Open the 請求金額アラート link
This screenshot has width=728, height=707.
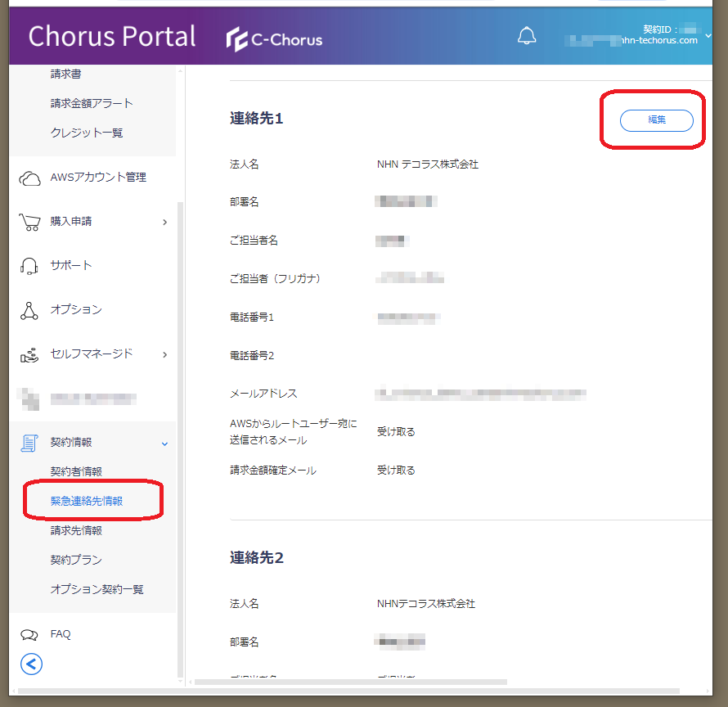tap(92, 103)
